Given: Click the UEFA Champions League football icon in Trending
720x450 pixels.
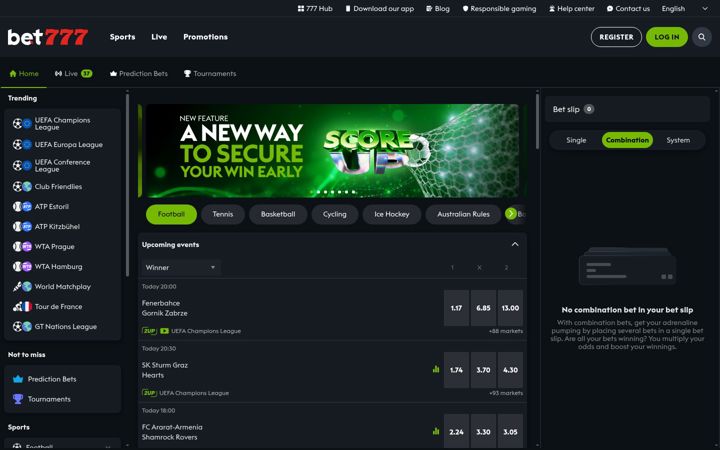Looking at the screenshot, I should [x=17, y=124].
